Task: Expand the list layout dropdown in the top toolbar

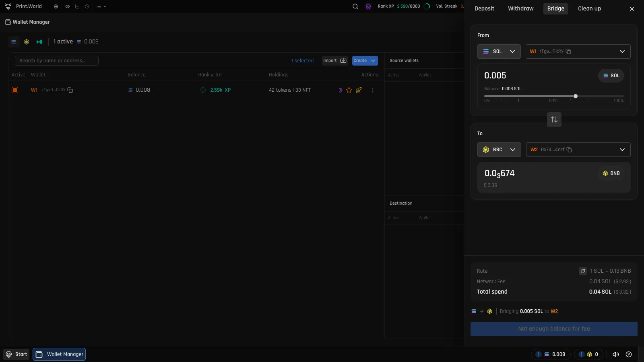Action: [101, 6]
